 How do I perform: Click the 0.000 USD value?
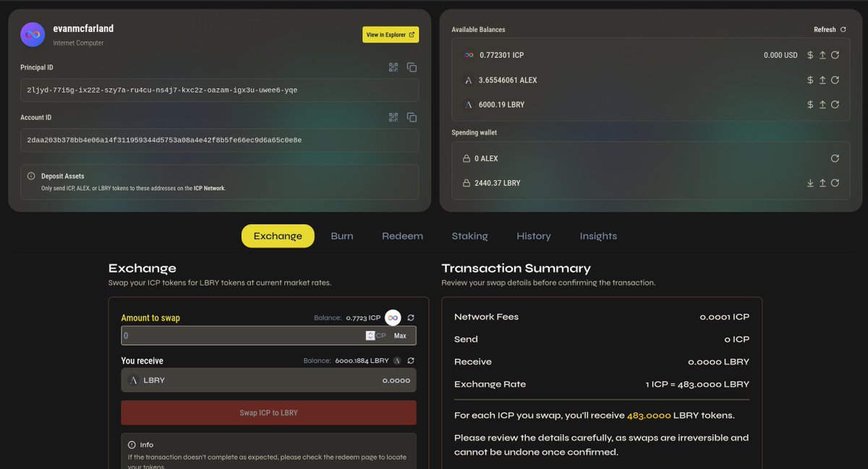780,55
